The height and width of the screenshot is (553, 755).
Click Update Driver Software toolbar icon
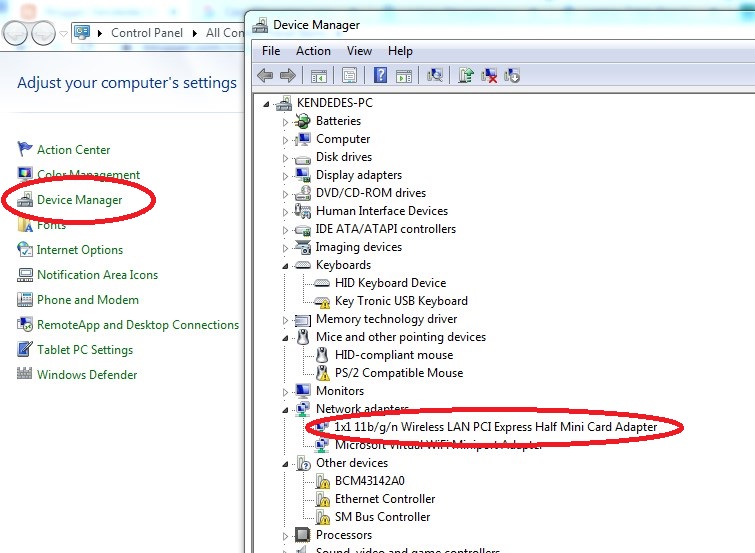point(466,75)
